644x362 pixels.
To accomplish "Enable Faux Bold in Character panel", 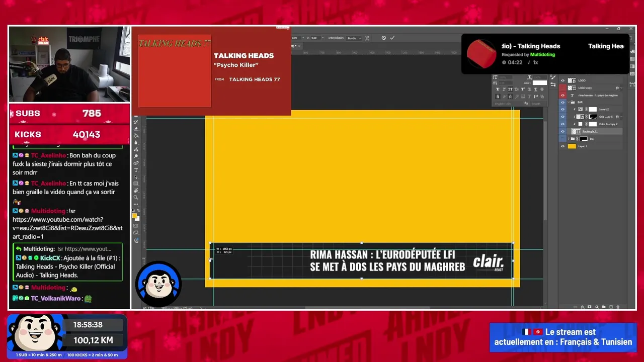I will [x=498, y=89].
